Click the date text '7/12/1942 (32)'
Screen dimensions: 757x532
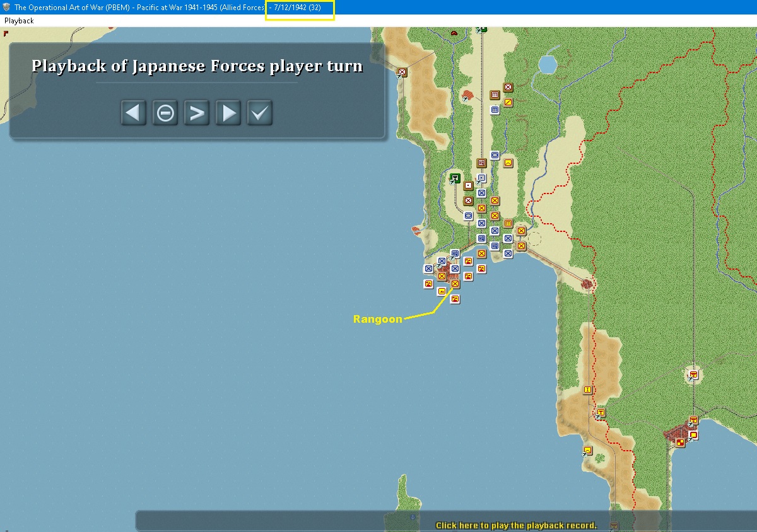pyautogui.click(x=298, y=8)
